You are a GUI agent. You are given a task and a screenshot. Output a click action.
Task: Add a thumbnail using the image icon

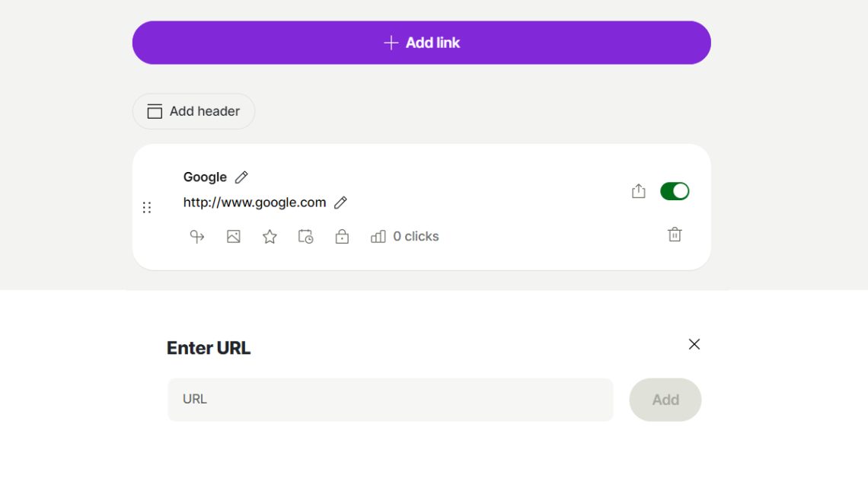[234, 237]
